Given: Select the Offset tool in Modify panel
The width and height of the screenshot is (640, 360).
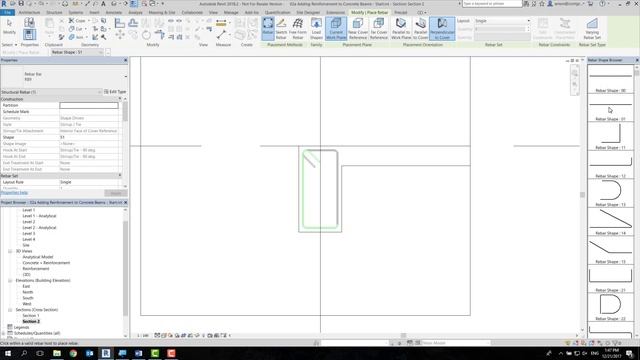Looking at the screenshot, I should [133, 23].
